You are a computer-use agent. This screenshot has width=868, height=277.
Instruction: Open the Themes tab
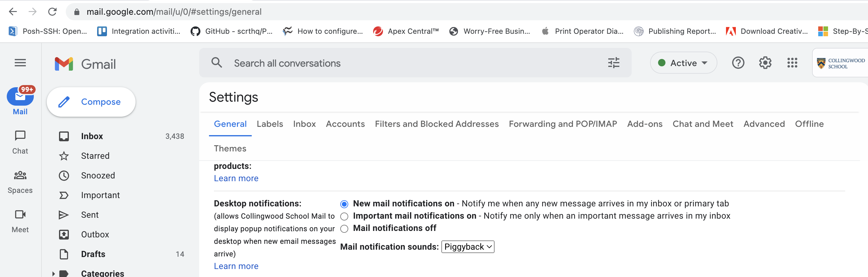(230, 148)
